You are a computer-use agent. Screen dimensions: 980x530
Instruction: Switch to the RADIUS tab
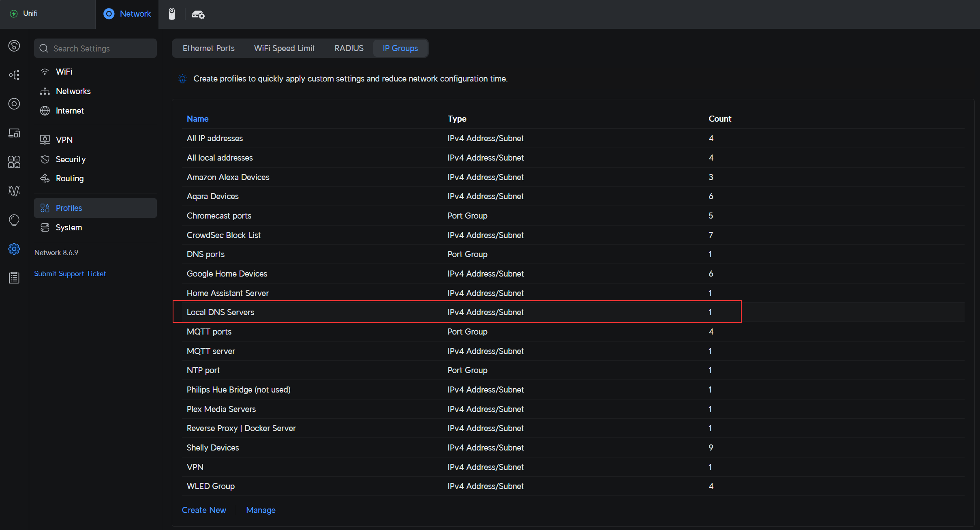(x=349, y=48)
